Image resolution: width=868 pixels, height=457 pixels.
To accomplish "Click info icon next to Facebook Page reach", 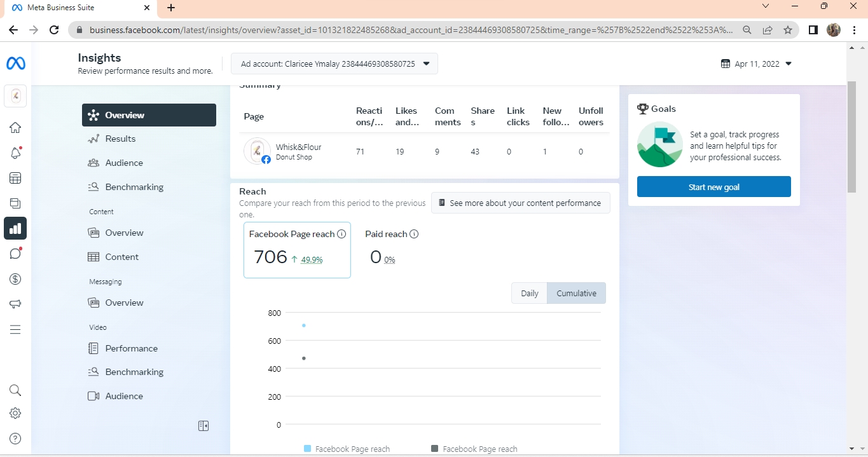I will (341, 234).
